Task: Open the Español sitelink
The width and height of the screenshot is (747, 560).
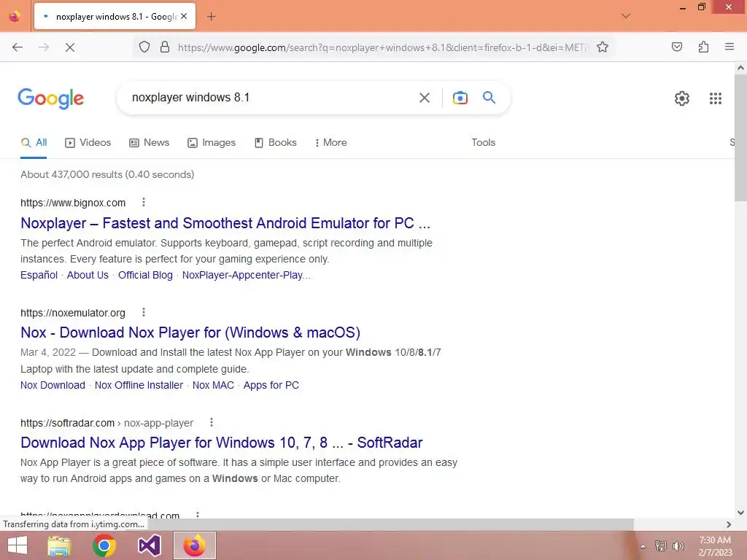Action: (x=39, y=275)
